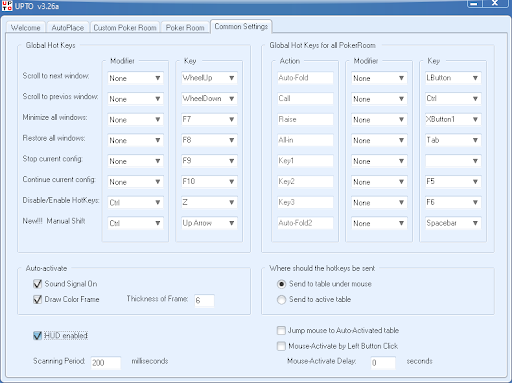
Task: Select Send to active table
Action: click(x=282, y=299)
